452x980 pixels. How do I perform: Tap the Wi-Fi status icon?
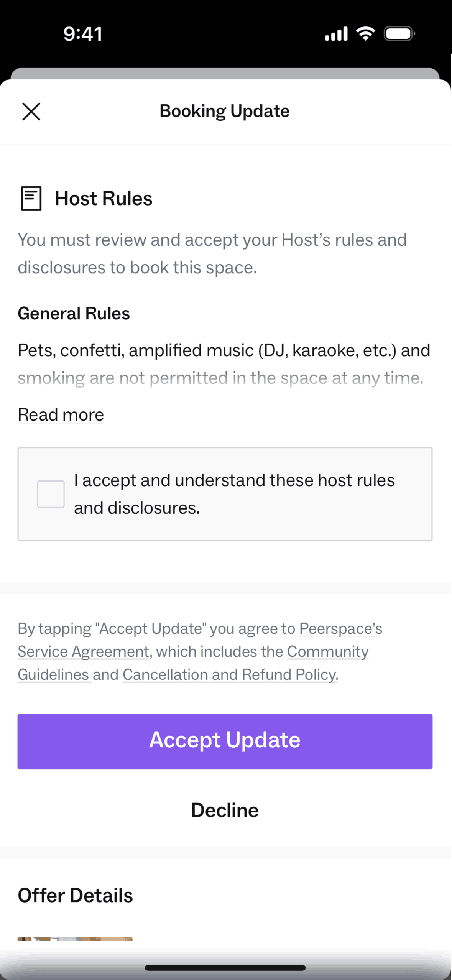click(x=365, y=34)
